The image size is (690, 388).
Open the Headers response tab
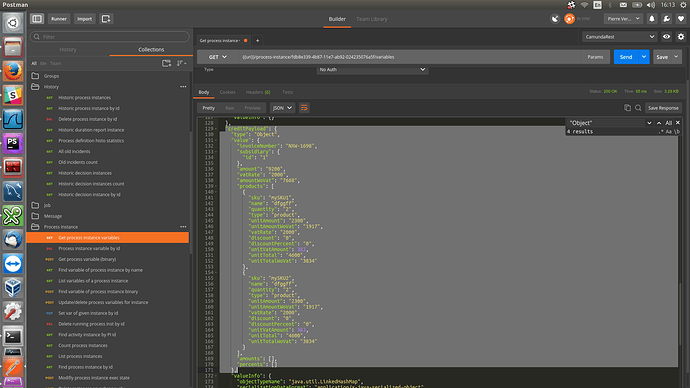point(258,92)
